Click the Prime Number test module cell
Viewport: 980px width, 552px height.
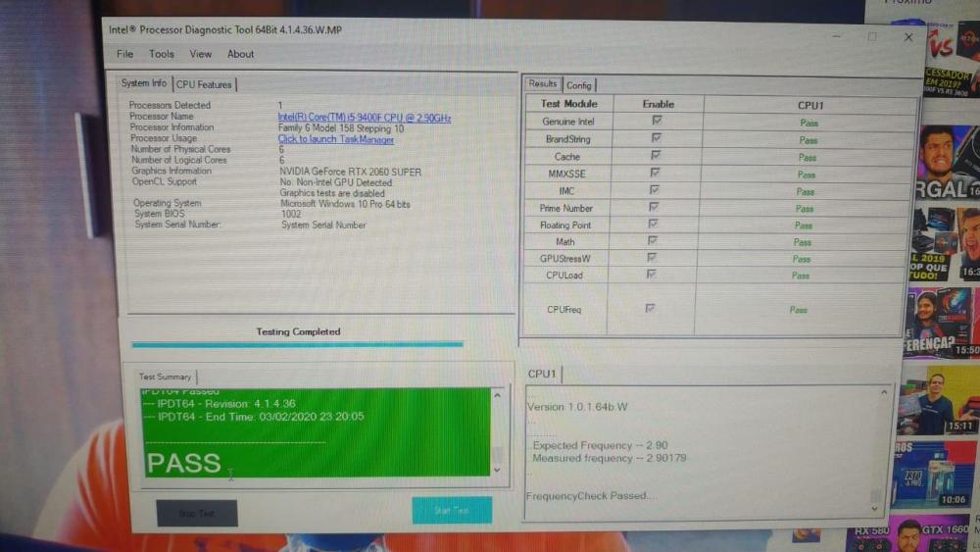pyautogui.click(x=566, y=208)
